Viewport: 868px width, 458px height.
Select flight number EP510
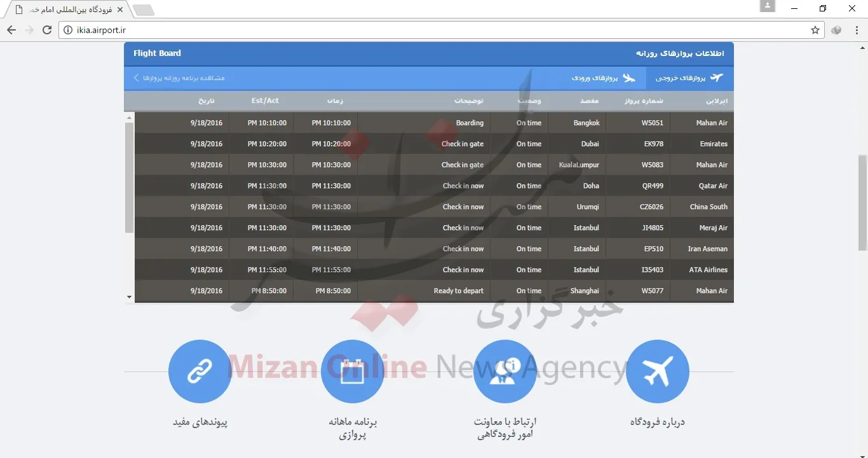pos(654,249)
